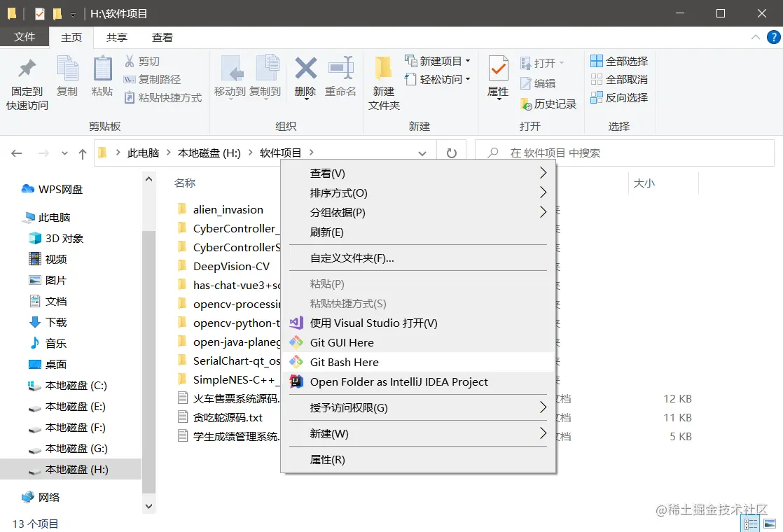
Task: Click the Paste (粘贴) clipboard icon
Action: [x=102, y=69]
